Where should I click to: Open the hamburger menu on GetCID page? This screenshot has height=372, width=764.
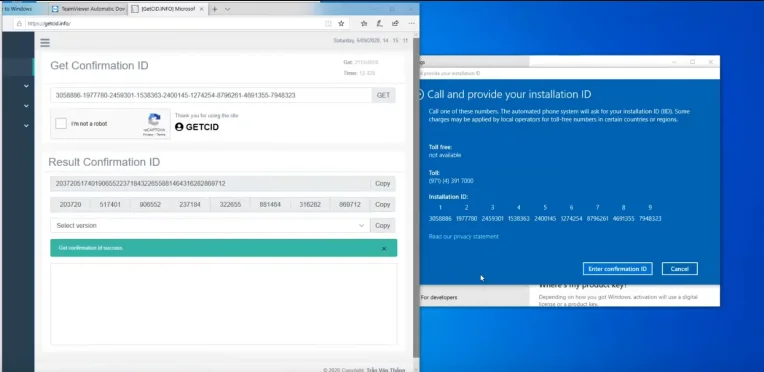coord(45,43)
